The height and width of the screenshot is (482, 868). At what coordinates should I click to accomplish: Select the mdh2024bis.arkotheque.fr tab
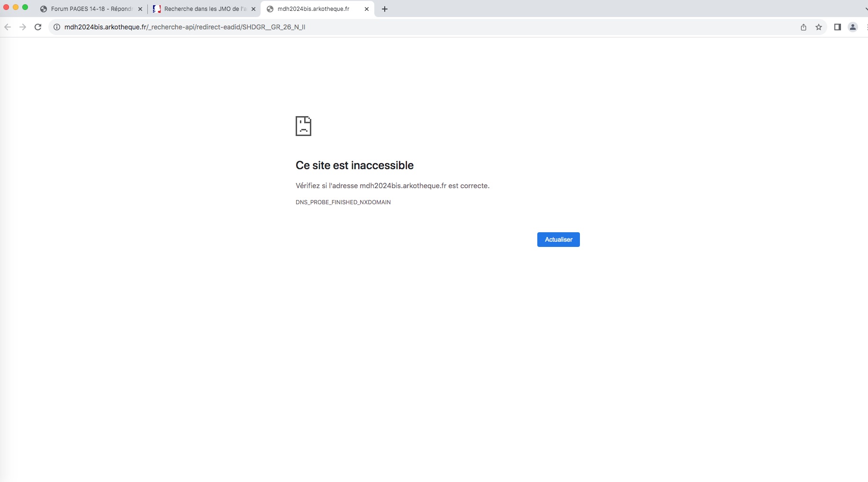(313, 9)
